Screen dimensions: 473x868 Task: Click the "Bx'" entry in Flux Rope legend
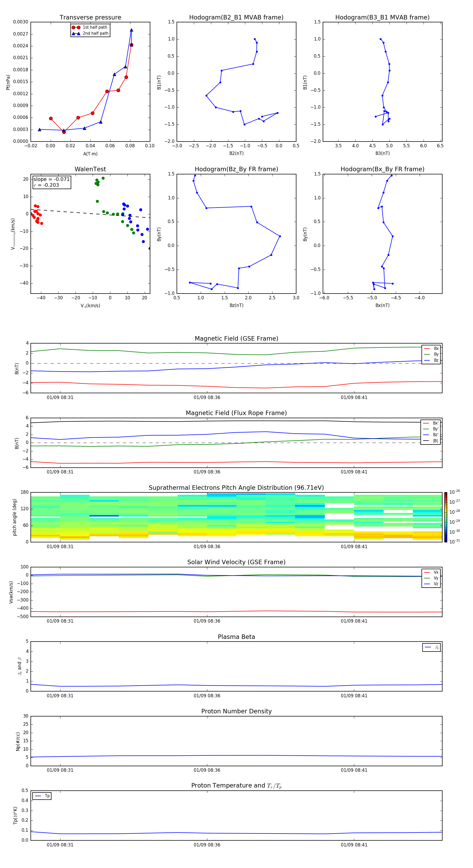[431, 423]
